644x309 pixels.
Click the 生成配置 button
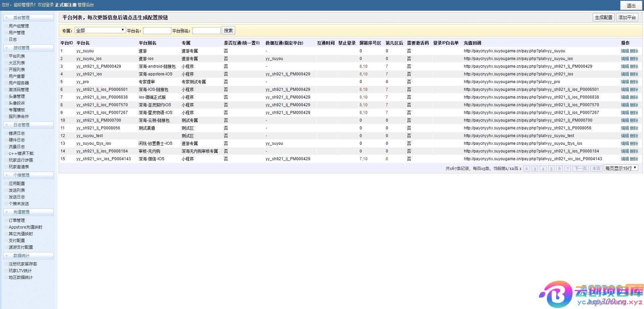coord(603,17)
